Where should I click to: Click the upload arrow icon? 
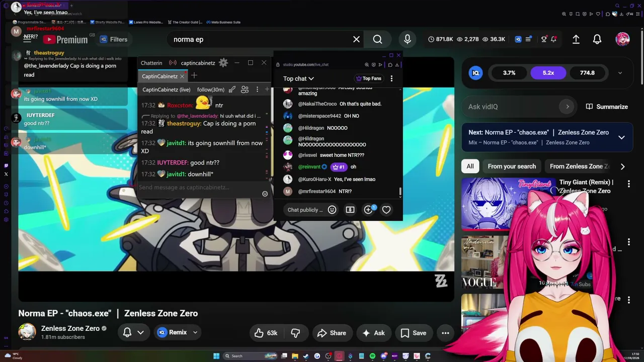pos(576,39)
